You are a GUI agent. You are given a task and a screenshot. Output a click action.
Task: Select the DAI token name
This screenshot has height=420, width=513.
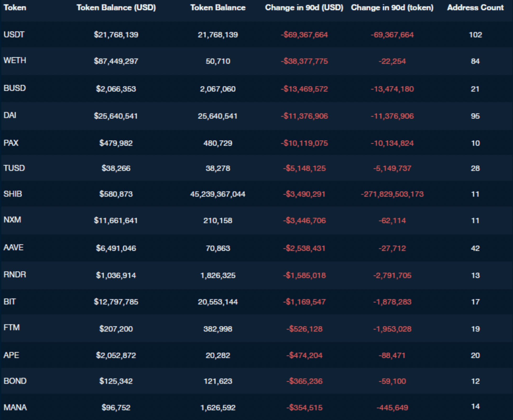coord(10,115)
